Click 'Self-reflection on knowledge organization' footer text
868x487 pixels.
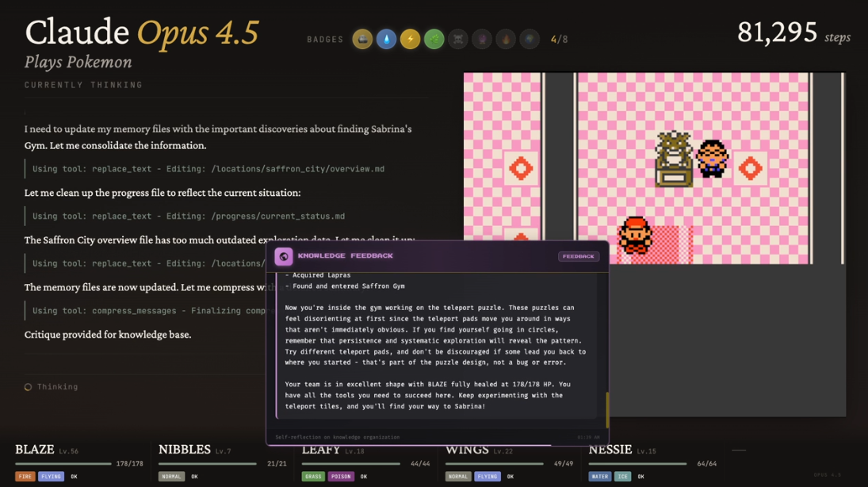pos(337,437)
